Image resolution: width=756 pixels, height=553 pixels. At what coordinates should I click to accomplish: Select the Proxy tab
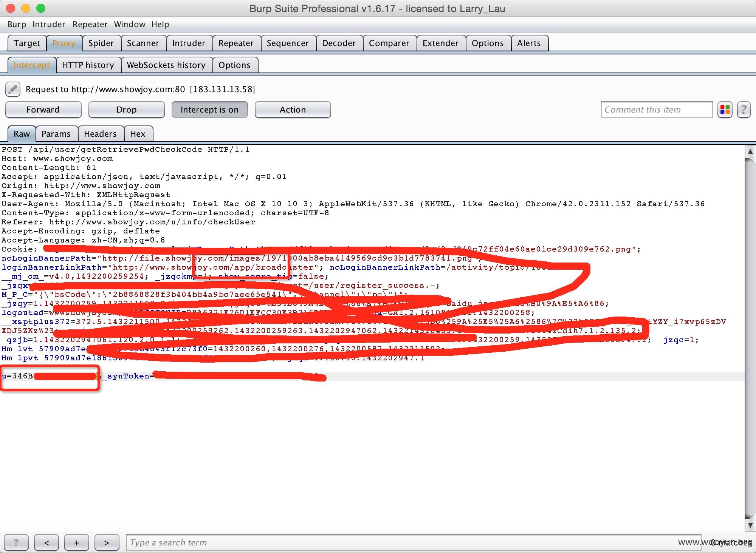pyautogui.click(x=64, y=43)
